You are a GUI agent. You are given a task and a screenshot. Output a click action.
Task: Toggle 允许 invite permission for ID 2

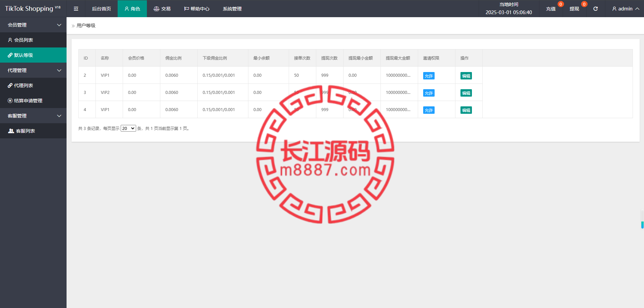429,76
